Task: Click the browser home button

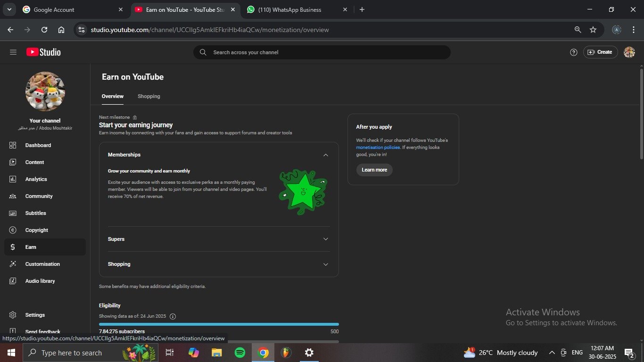Action: 61,30
